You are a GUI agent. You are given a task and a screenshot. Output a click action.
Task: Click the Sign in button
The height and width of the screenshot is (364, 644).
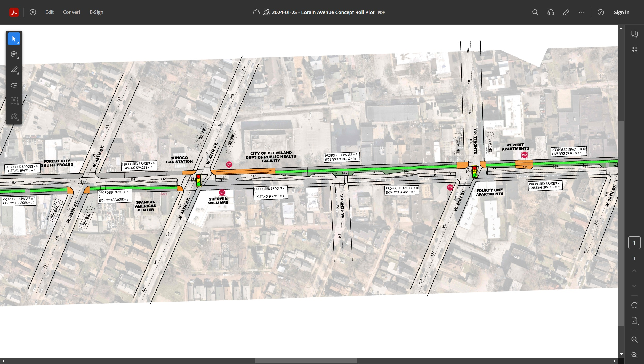coord(622,12)
